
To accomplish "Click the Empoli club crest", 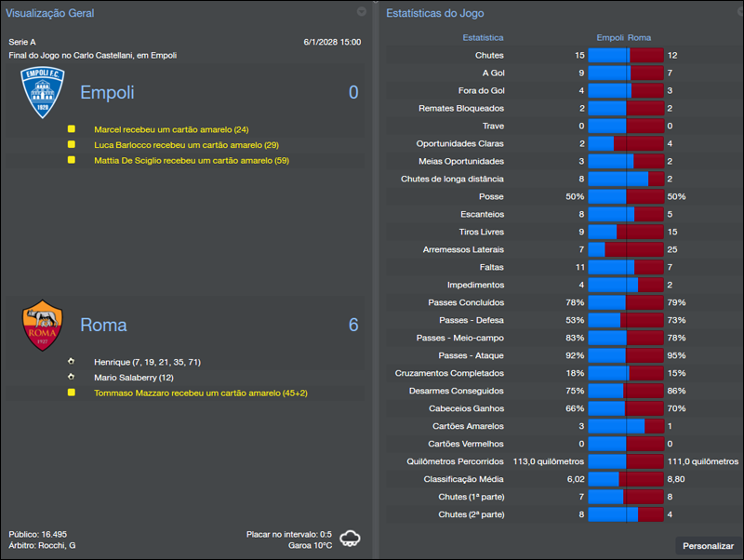I will tap(42, 88).
